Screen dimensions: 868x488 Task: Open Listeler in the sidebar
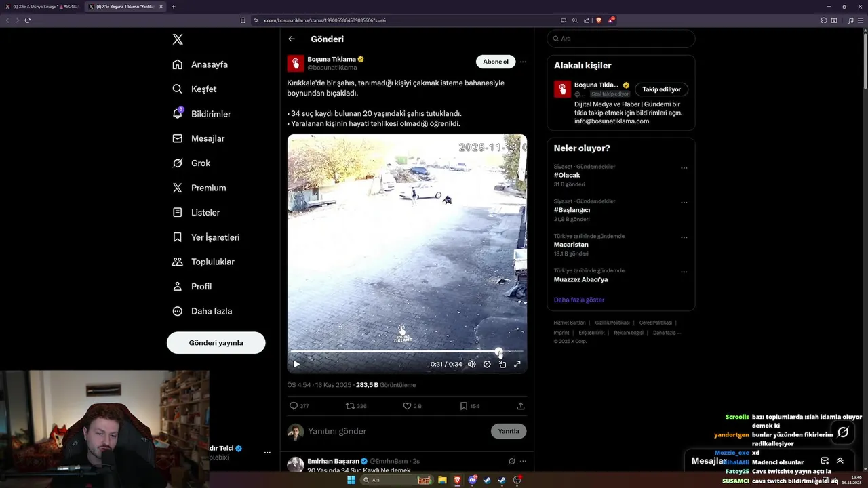[x=196, y=212]
